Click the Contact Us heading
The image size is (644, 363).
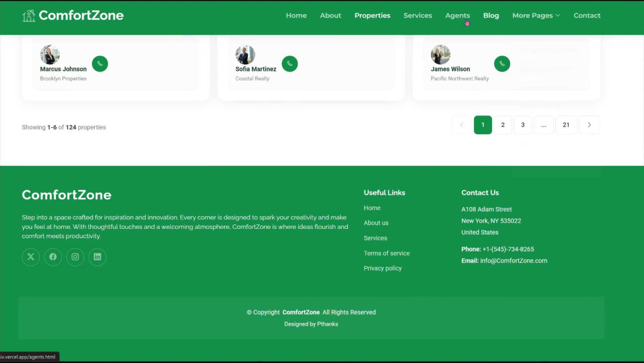tap(480, 193)
